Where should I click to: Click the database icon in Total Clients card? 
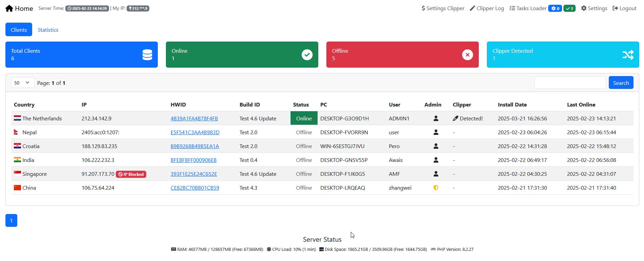click(147, 55)
